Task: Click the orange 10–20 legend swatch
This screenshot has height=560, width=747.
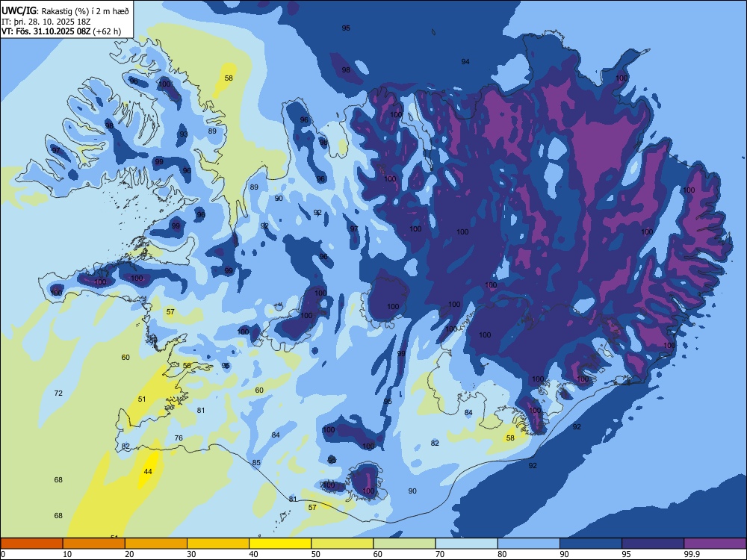Action: click(x=94, y=544)
